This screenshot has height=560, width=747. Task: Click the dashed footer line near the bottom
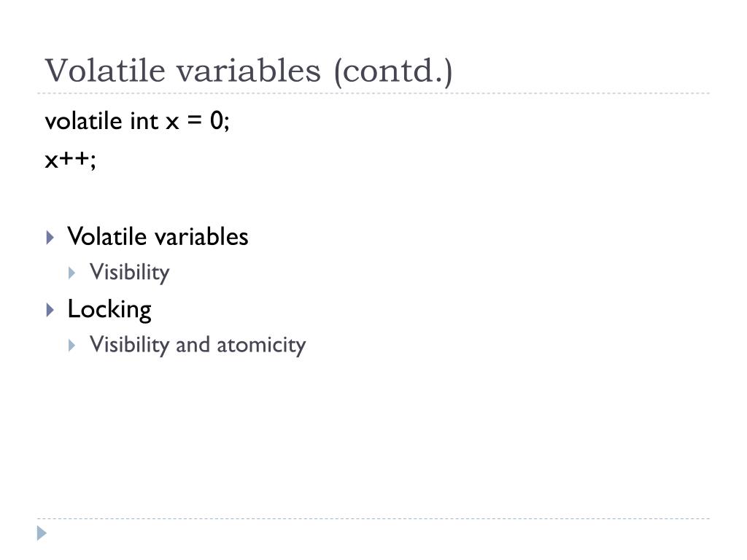coord(373,518)
